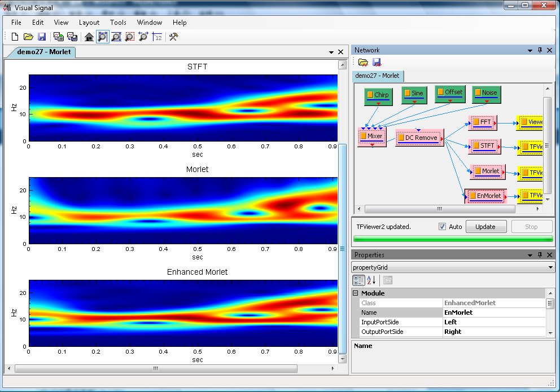Close the Network panel
Screen dimensions: 560x392
[549, 50]
